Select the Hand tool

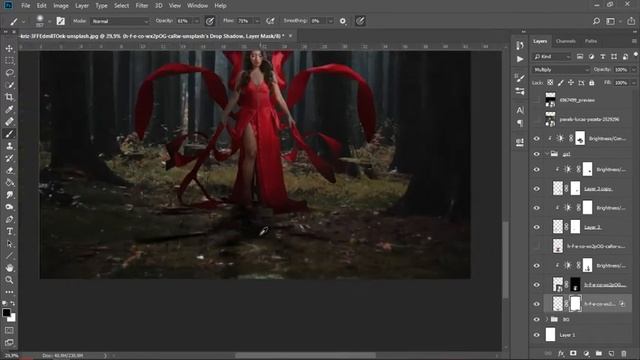click(x=9, y=268)
